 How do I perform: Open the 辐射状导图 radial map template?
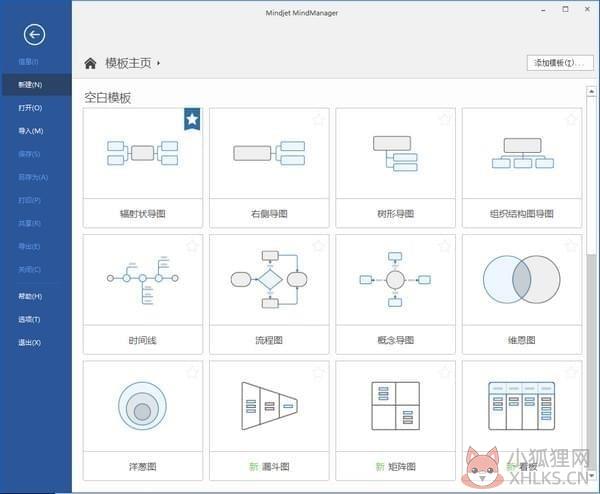143,168
